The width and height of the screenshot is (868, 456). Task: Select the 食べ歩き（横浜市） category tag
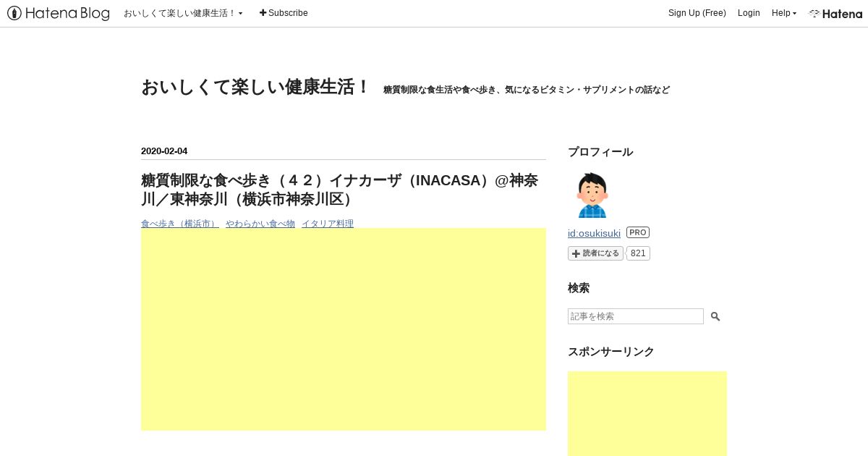tap(180, 224)
